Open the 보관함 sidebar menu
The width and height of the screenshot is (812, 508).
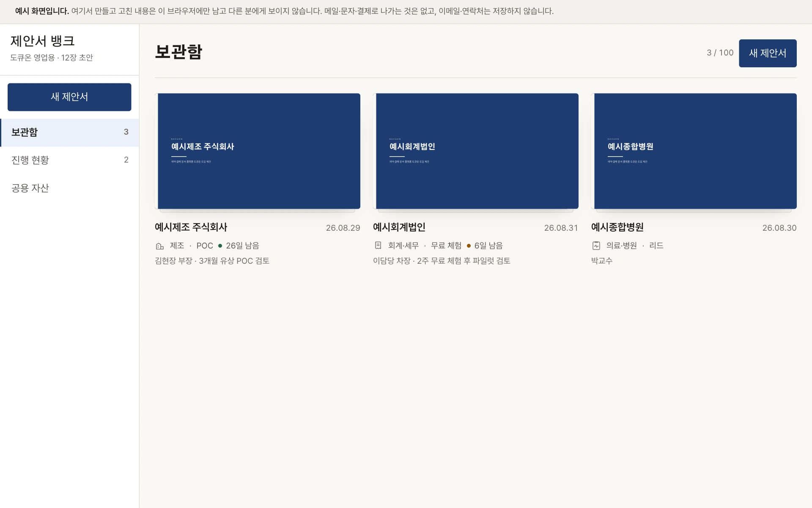point(69,133)
